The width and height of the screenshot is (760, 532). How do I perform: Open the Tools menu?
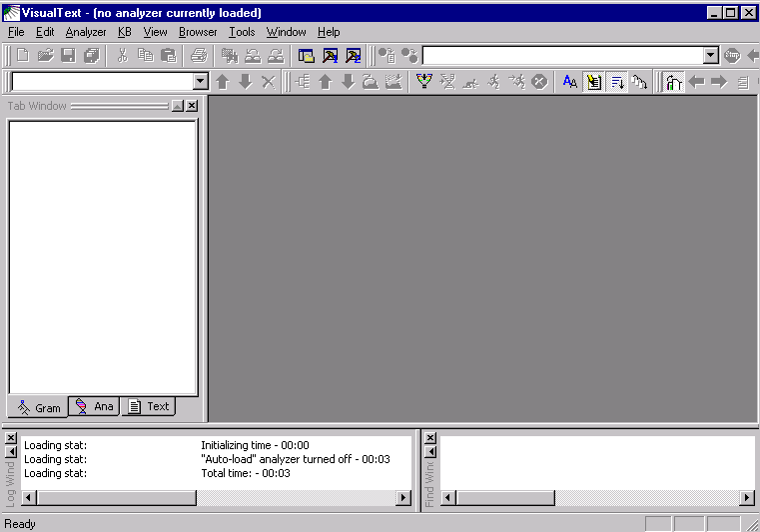point(242,32)
